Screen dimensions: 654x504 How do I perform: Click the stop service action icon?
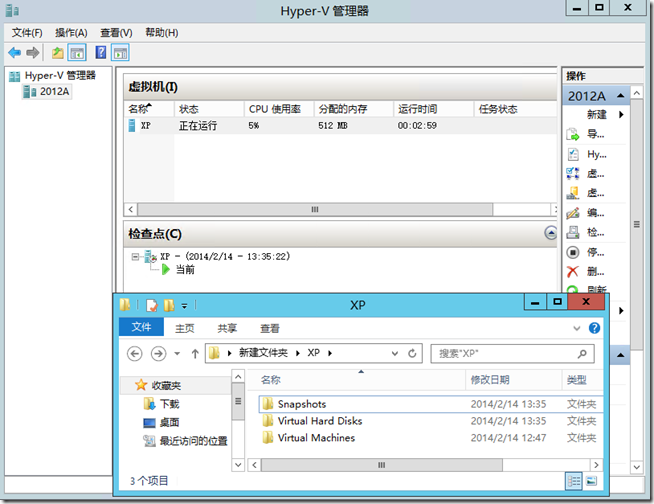pos(573,252)
